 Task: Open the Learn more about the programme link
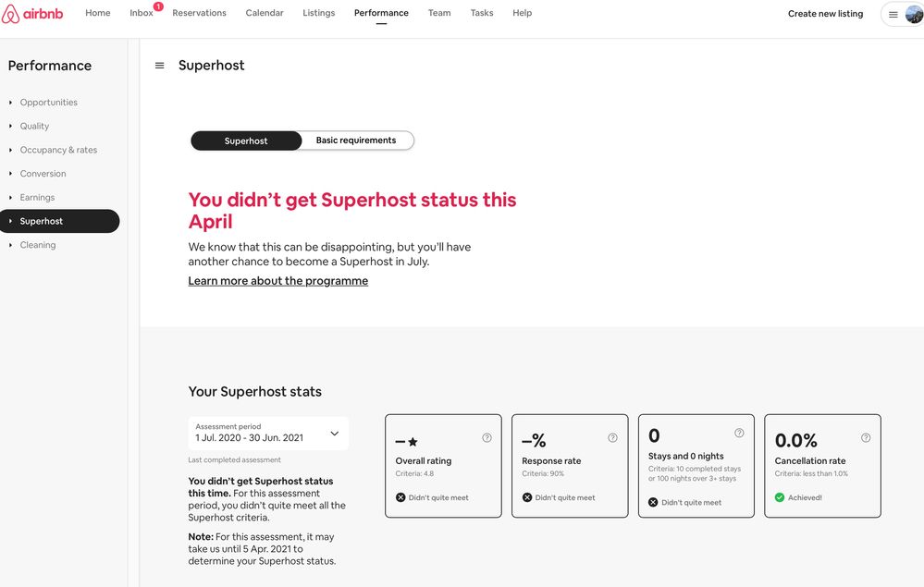click(277, 280)
